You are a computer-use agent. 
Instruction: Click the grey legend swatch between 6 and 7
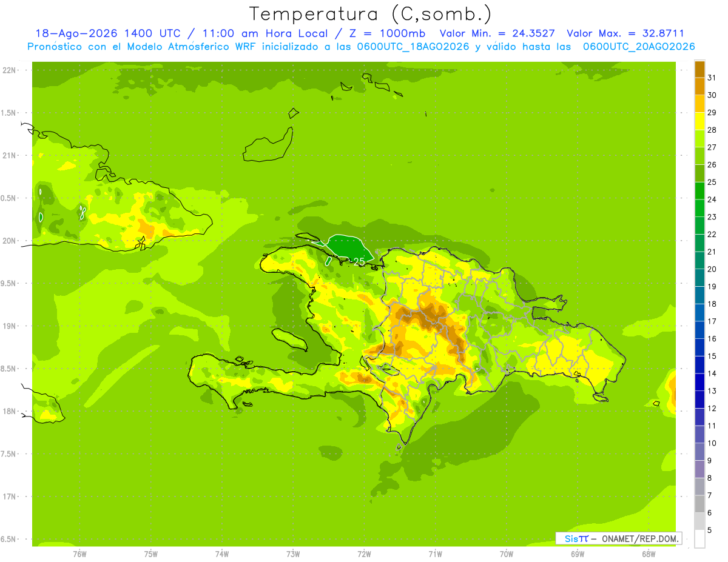click(699, 504)
